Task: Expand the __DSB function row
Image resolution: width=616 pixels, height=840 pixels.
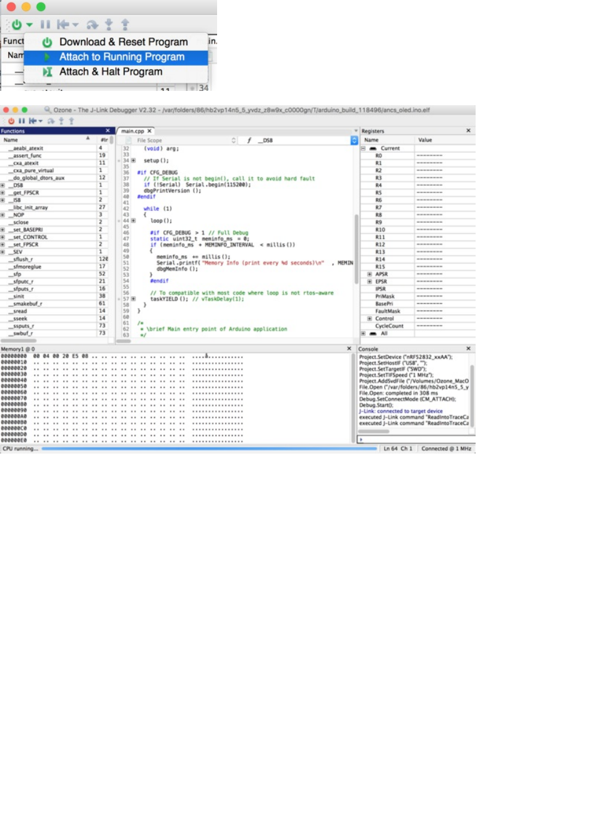Action: (2, 186)
